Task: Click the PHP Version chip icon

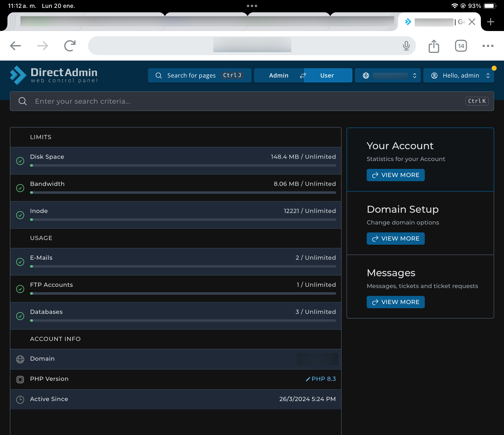Action: [20, 379]
